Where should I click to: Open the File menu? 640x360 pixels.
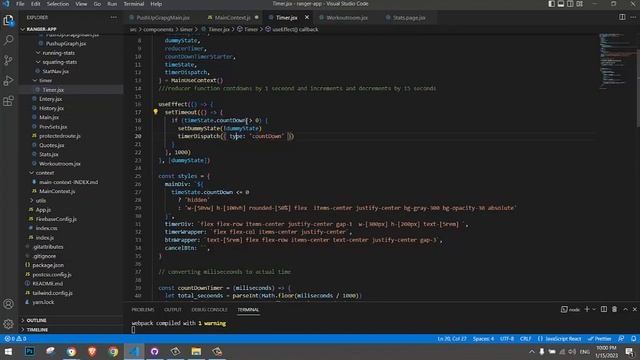click(20, 4)
